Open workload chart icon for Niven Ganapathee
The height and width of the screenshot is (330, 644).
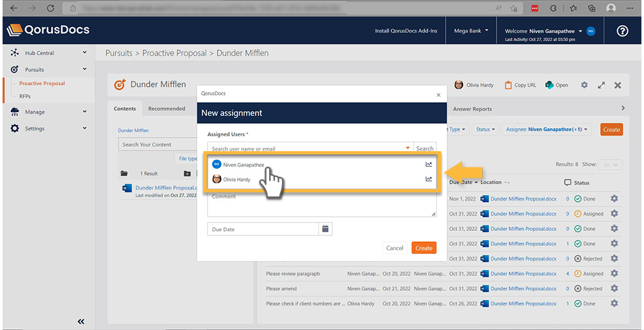(x=429, y=165)
